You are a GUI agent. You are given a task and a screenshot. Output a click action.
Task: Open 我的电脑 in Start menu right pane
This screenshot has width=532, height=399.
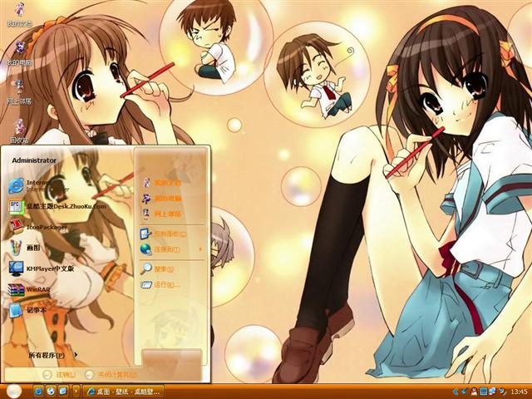tap(162, 198)
